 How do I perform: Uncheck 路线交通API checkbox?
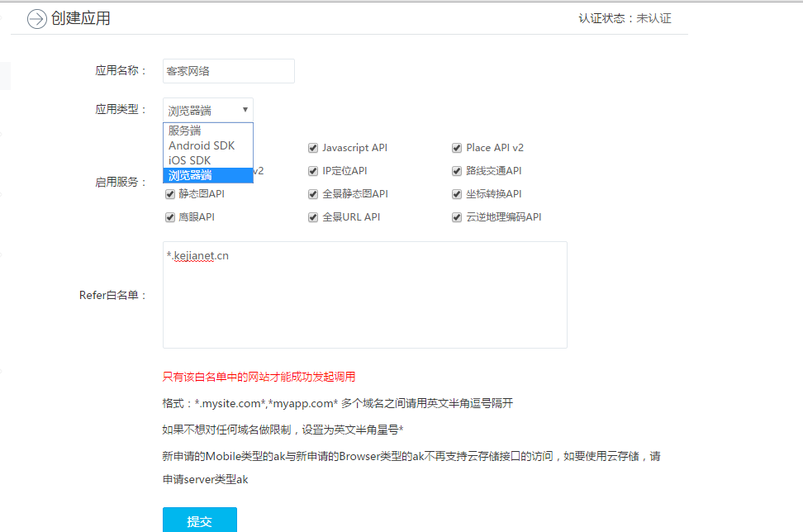(457, 171)
